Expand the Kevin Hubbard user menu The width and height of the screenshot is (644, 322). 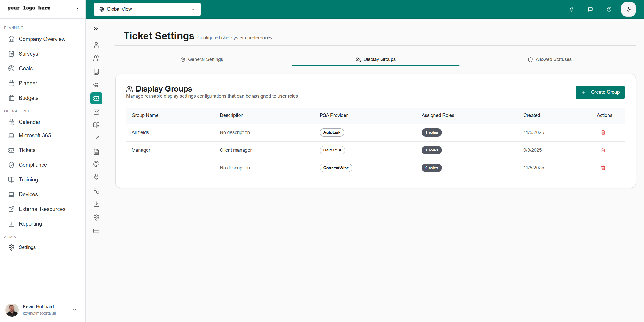(x=75, y=310)
